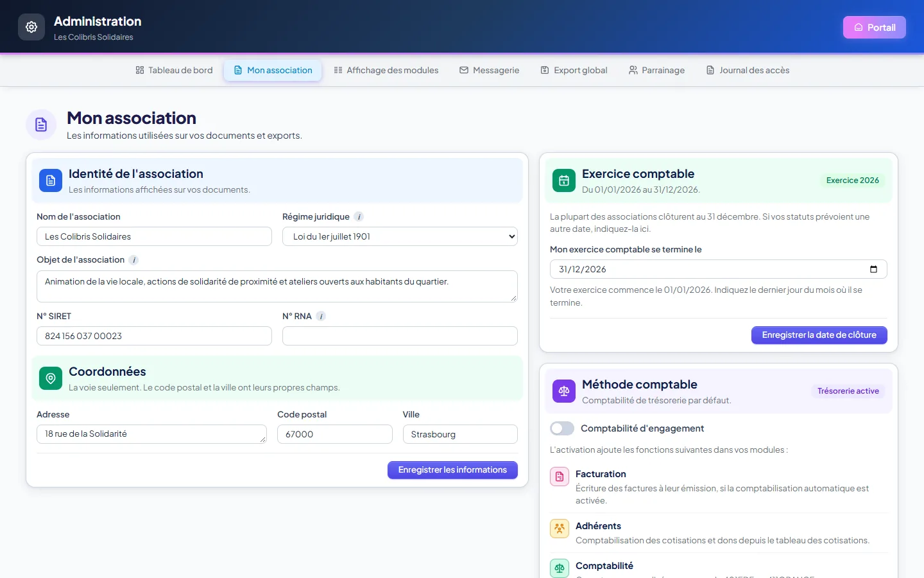Open the calendar picker icon in date field
This screenshot has width=924, height=578.
[873, 269]
